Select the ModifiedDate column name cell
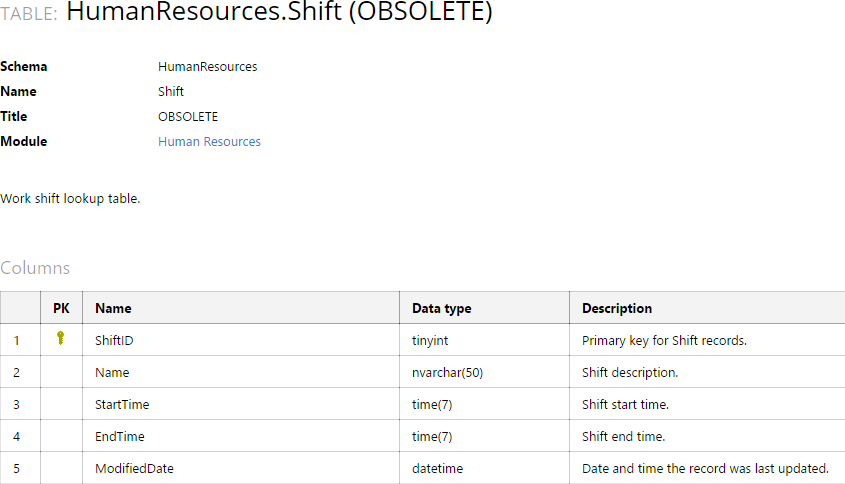845x484 pixels. click(135, 468)
